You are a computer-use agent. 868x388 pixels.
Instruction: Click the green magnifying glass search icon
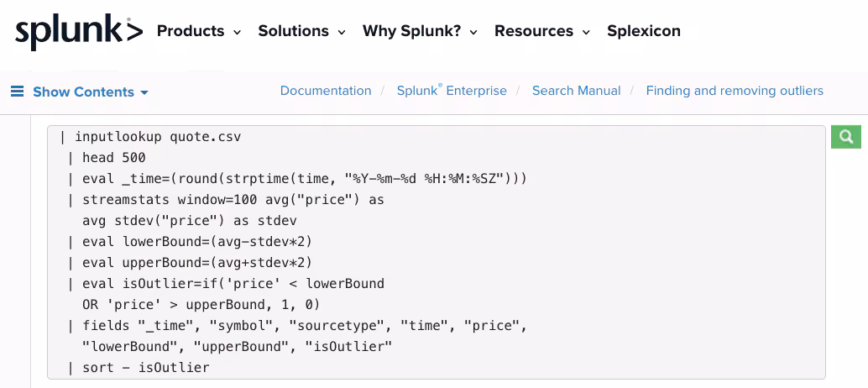point(846,136)
